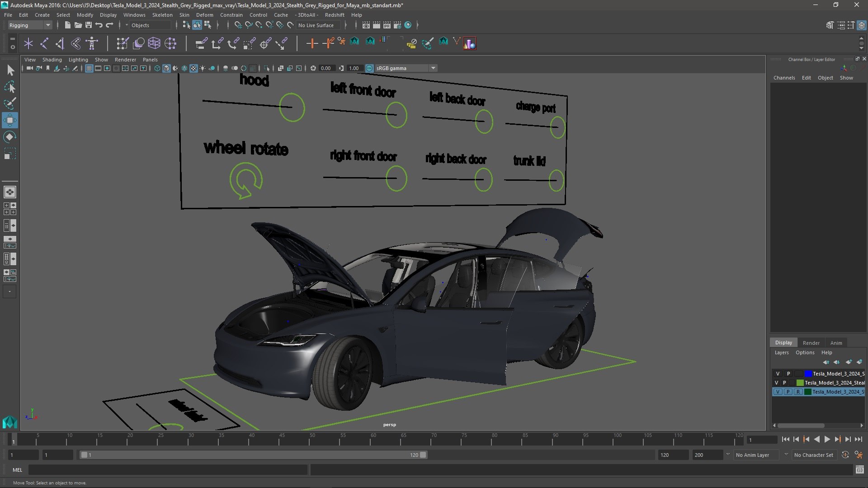Play animation forwards

[827, 439]
